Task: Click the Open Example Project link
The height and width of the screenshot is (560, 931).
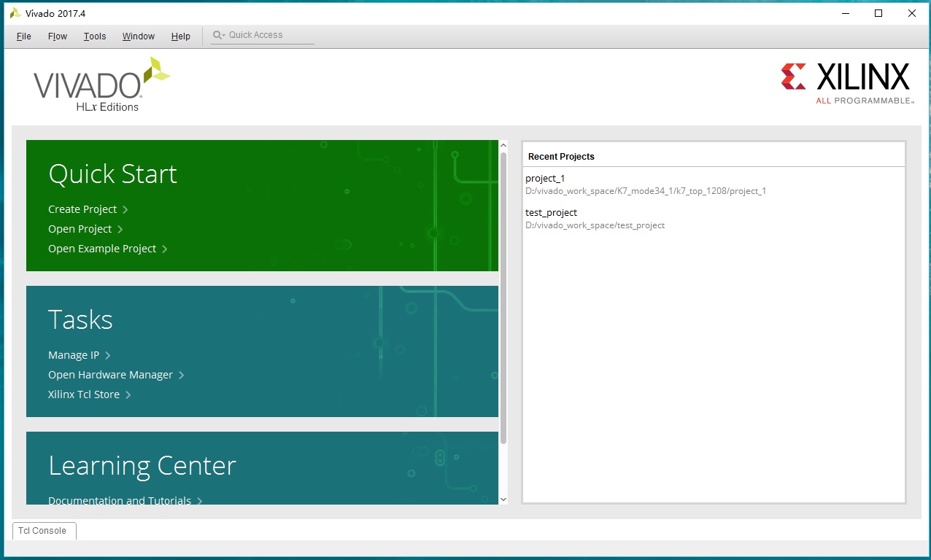Action: click(x=102, y=249)
